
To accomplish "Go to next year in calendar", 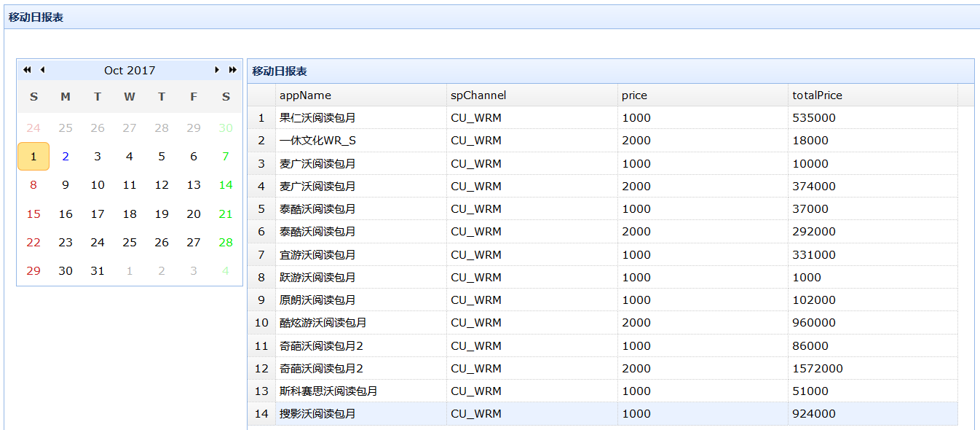I will pos(232,70).
